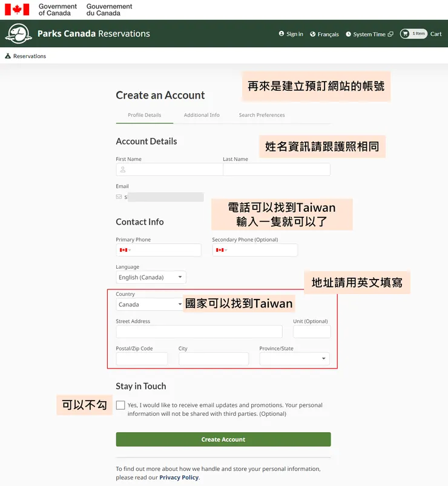Focus the First Name input field
448x486 pixels.
[170, 169]
